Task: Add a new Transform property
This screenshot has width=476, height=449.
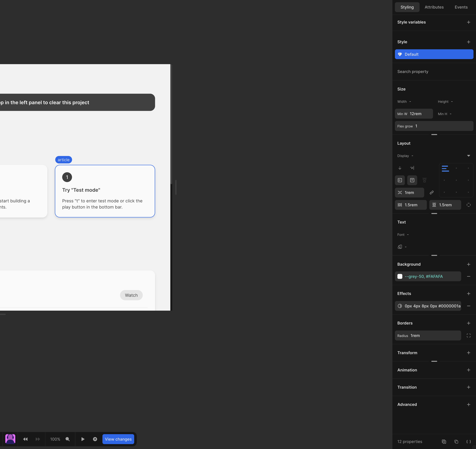Action: pos(468,353)
